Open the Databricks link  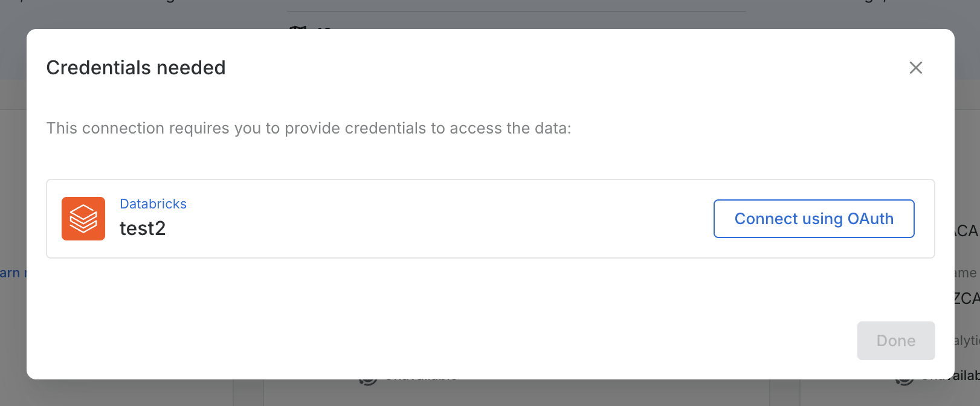(153, 204)
